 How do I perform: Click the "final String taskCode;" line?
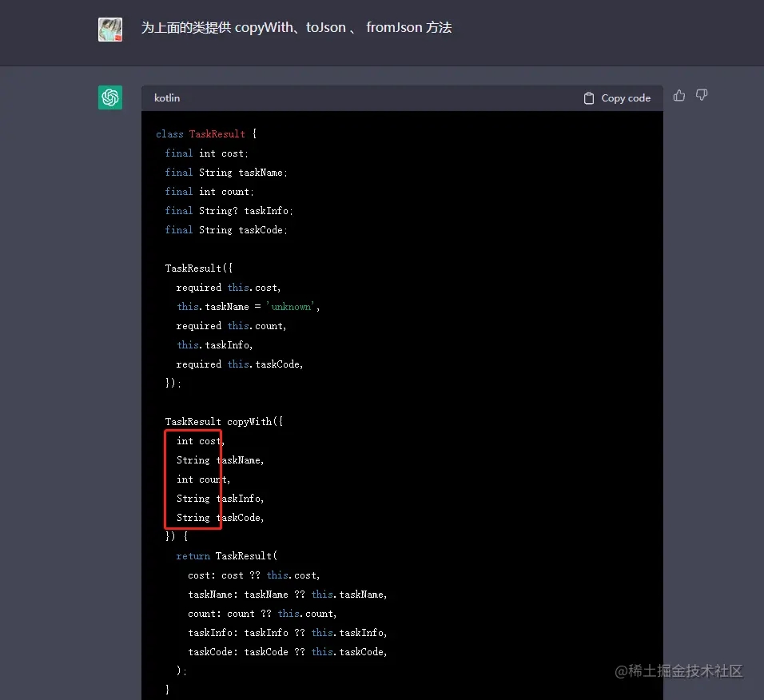coord(226,230)
